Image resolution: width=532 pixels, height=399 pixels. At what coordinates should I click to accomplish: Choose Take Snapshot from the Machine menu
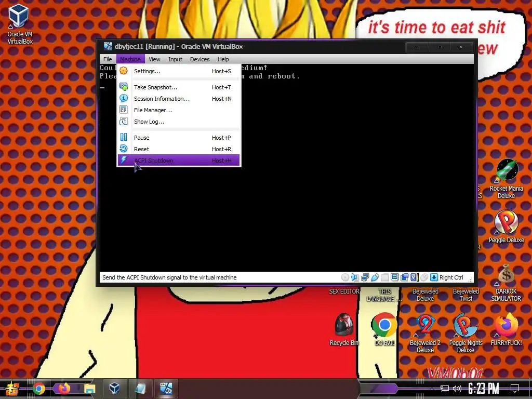pyautogui.click(x=179, y=87)
